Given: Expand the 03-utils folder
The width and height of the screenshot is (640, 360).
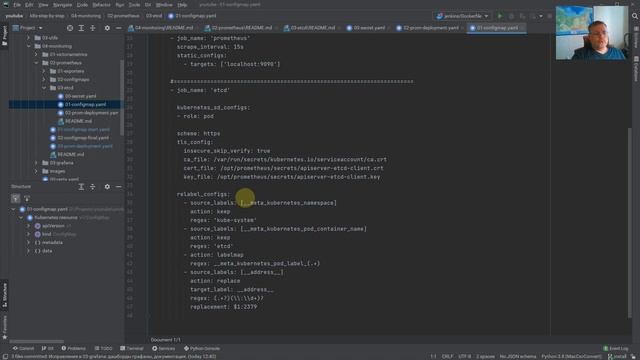Looking at the screenshot, I should [29, 38].
